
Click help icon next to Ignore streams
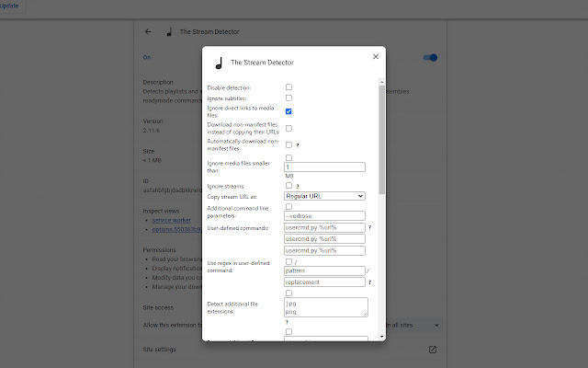[x=299, y=186]
